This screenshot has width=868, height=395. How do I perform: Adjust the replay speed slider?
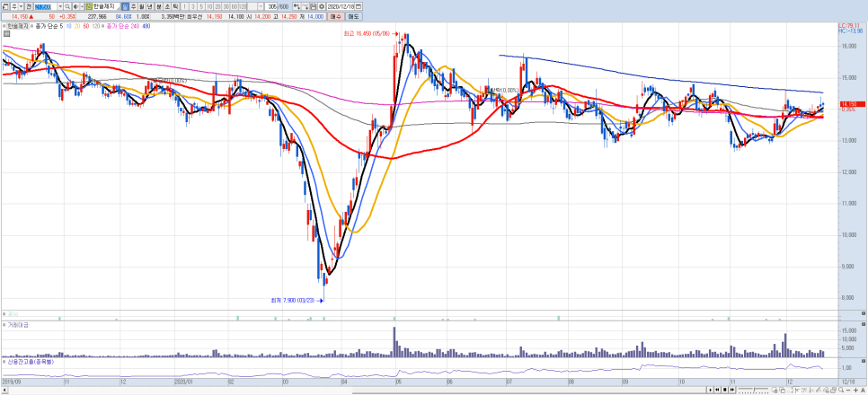point(754,390)
